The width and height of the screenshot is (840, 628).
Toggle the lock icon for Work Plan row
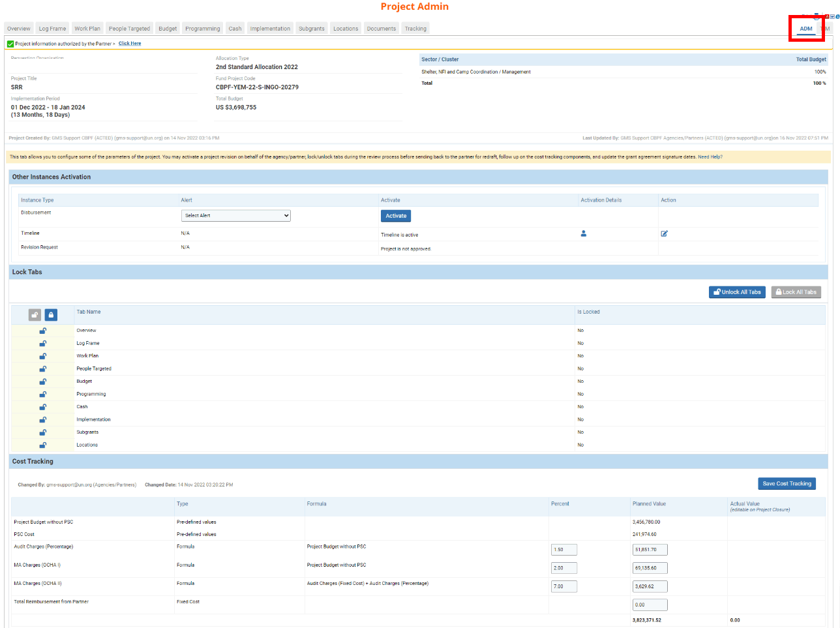coord(43,356)
